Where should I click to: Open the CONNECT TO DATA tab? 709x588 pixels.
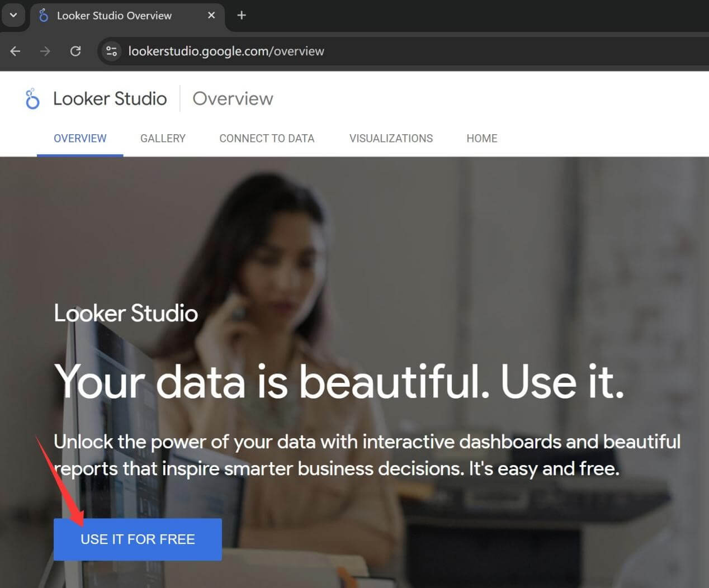(267, 139)
